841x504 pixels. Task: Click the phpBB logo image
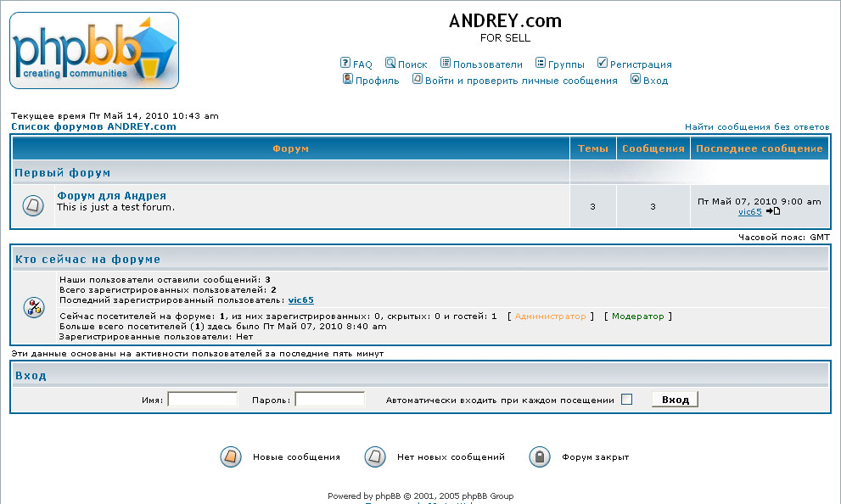tap(94, 50)
